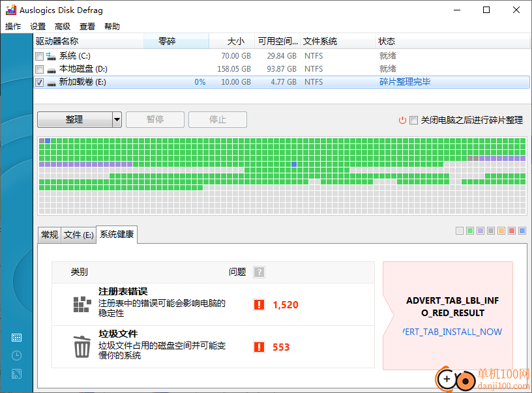Click the green legend color swatch

click(470, 231)
